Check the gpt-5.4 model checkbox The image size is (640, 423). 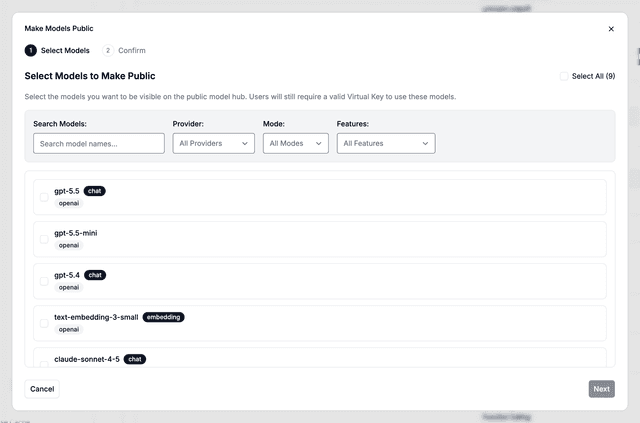pos(44,281)
